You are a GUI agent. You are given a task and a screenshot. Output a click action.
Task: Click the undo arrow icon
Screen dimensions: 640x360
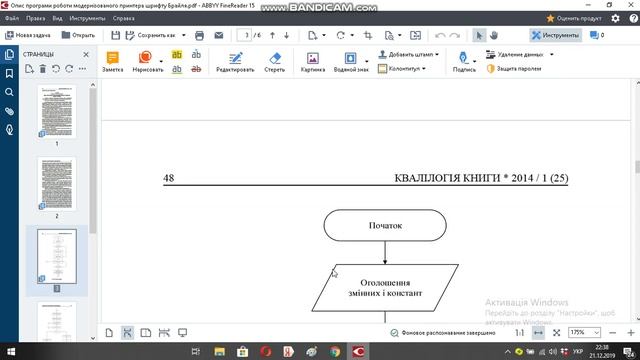[x=440, y=36]
